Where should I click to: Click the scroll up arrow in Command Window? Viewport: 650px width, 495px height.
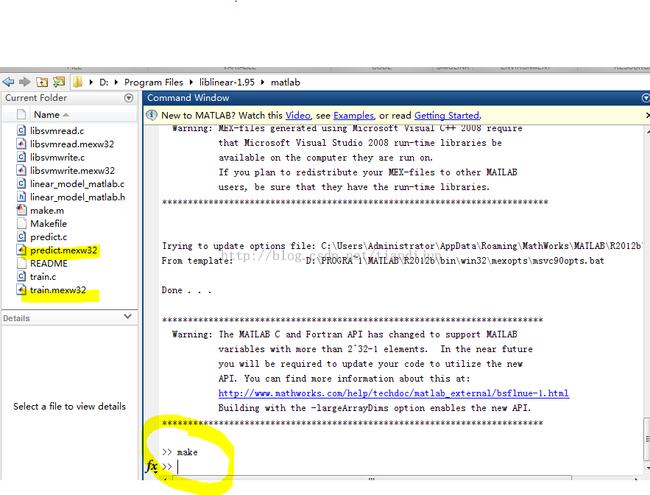tap(647, 131)
